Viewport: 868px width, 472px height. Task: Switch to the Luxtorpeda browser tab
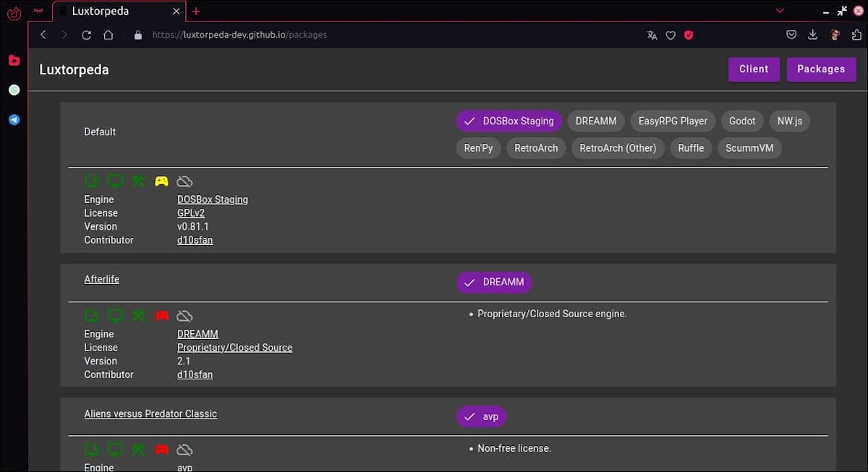click(x=116, y=12)
